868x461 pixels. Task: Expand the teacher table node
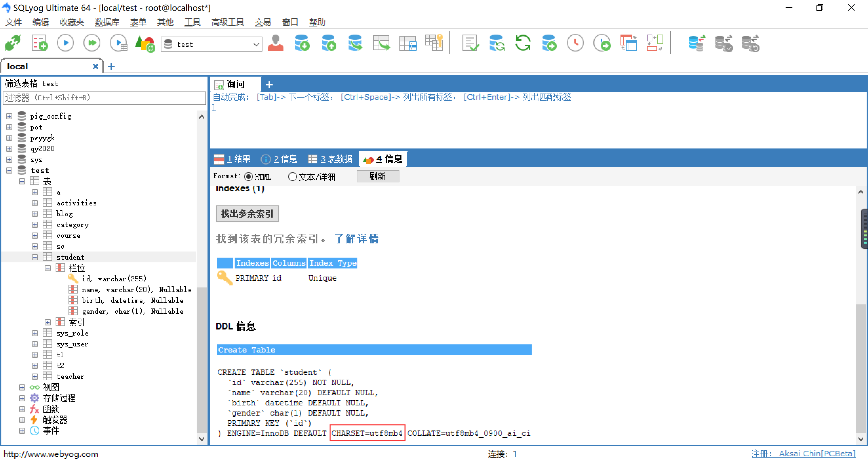pyautogui.click(x=35, y=377)
